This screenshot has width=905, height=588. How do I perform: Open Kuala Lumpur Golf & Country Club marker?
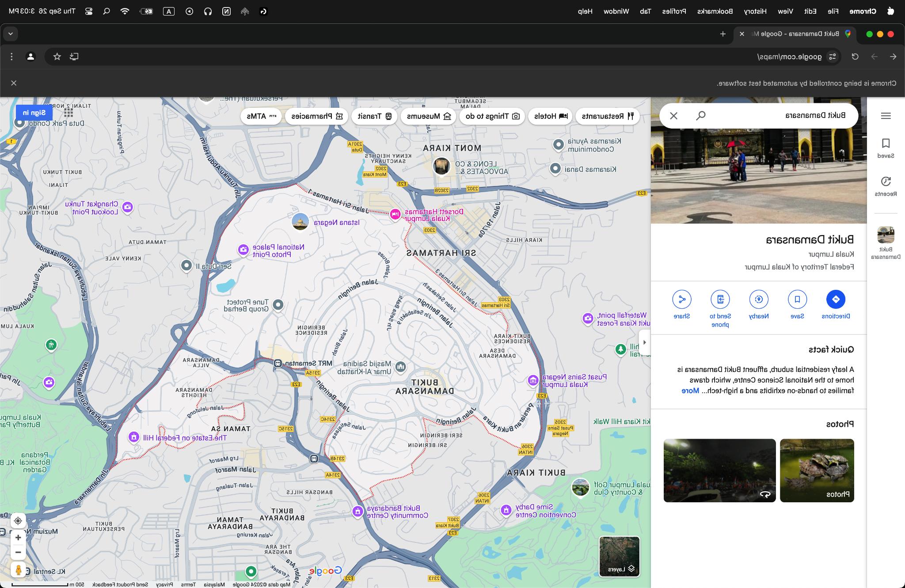tap(580, 487)
